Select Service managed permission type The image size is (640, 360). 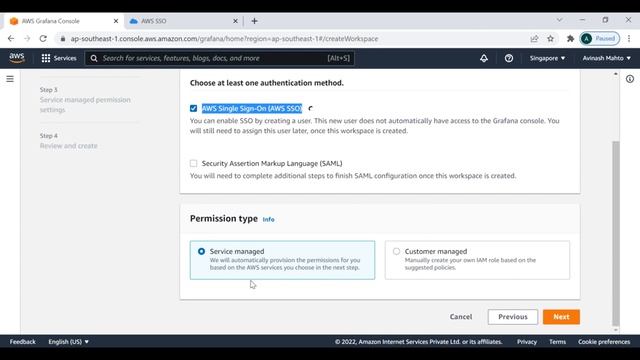pos(282,260)
